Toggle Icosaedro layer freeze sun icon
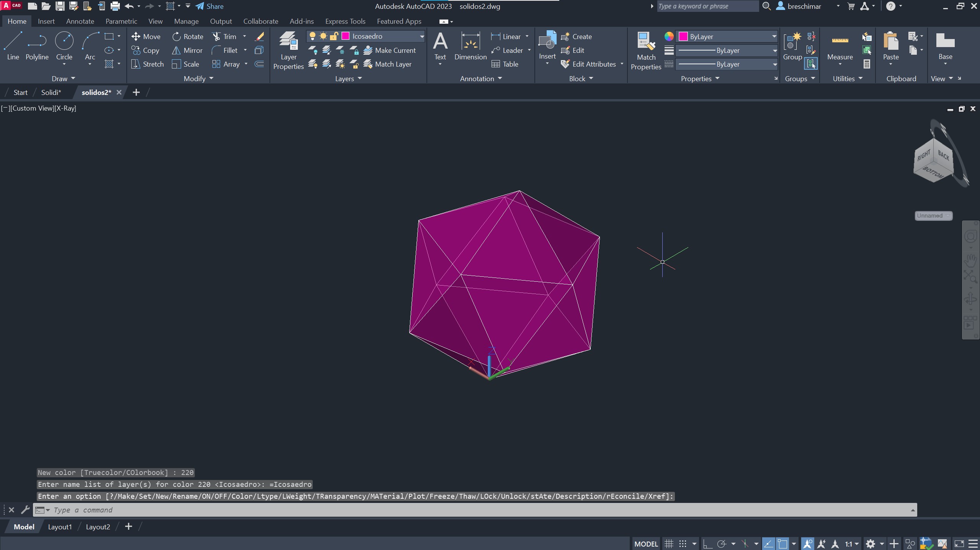The height and width of the screenshot is (550, 980). [323, 36]
